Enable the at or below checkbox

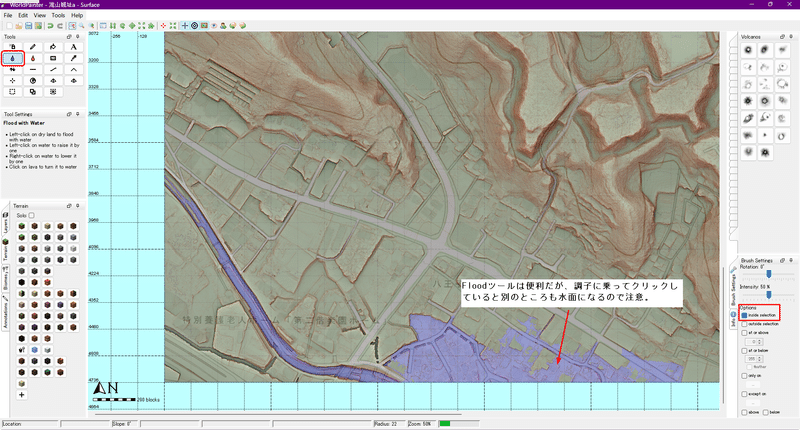744,351
